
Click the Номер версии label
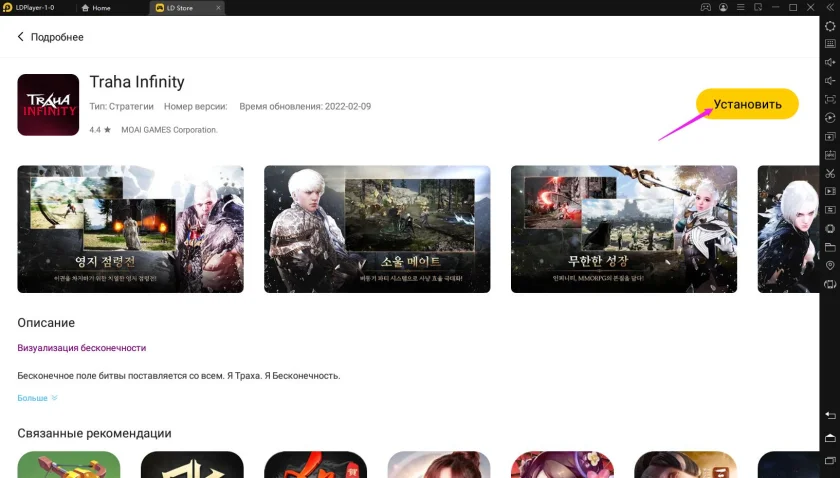tap(196, 106)
